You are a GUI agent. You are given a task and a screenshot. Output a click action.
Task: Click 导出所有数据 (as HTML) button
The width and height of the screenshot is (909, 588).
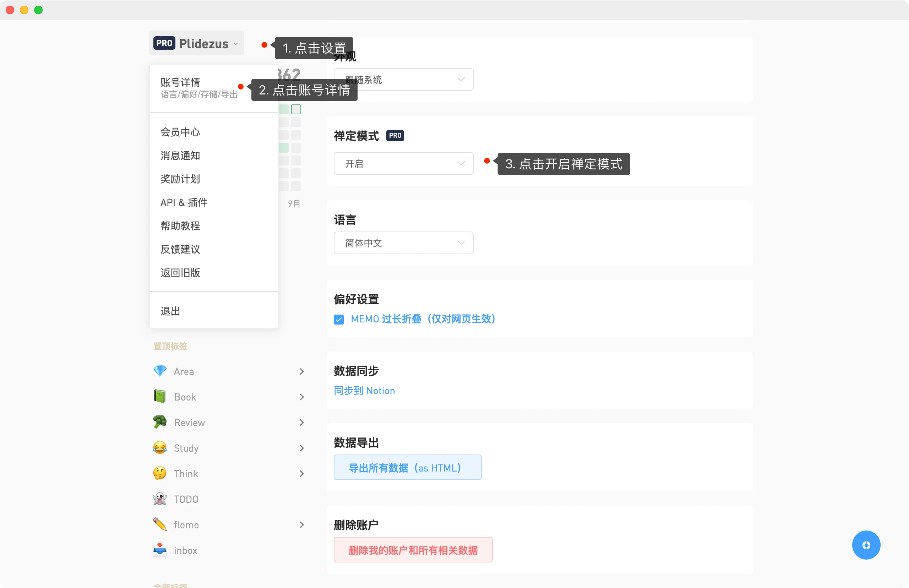(x=407, y=467)
